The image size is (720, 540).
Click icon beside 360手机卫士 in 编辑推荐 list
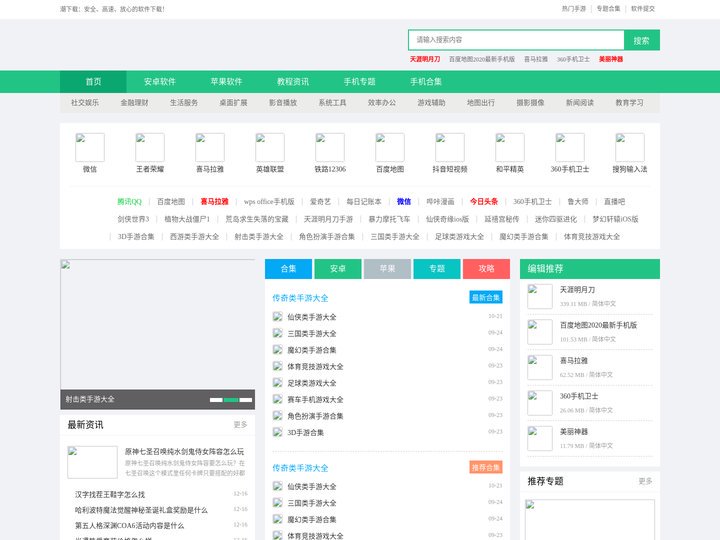click(x=540, y=403)
